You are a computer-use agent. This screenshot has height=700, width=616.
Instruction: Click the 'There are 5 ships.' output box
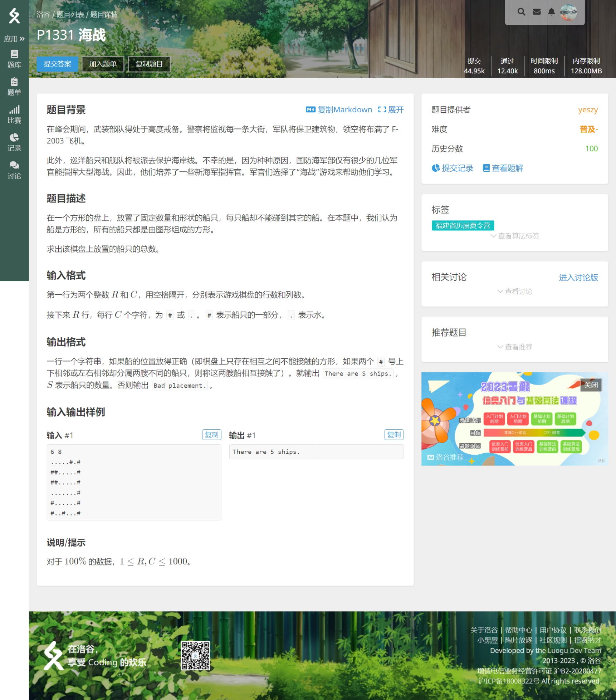316,452
